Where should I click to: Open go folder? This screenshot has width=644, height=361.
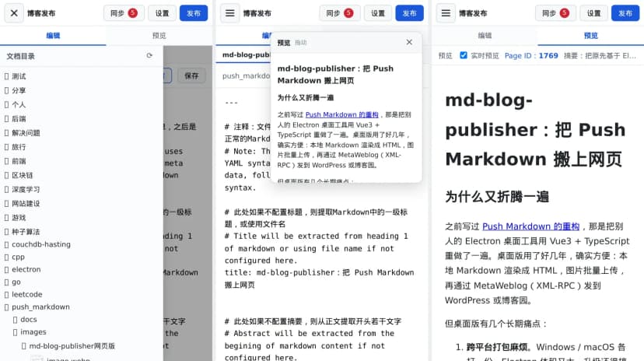(16, 282)
